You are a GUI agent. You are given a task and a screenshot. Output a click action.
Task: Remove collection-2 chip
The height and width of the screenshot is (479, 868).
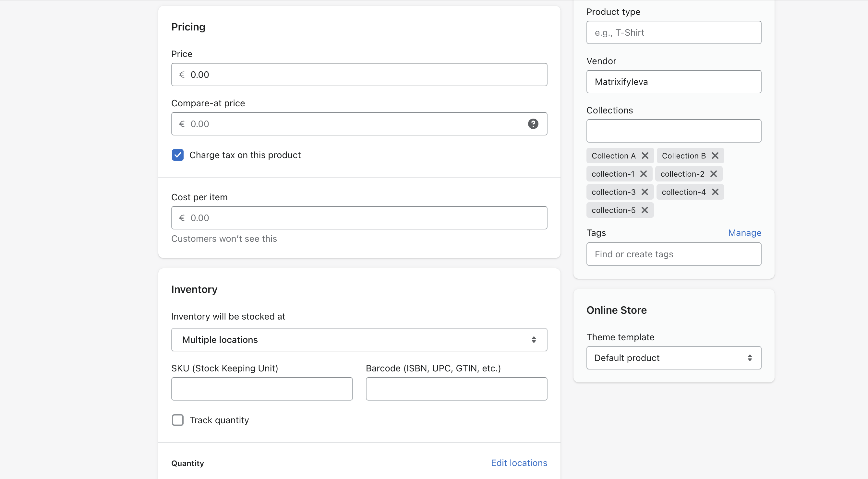[713, 174]
